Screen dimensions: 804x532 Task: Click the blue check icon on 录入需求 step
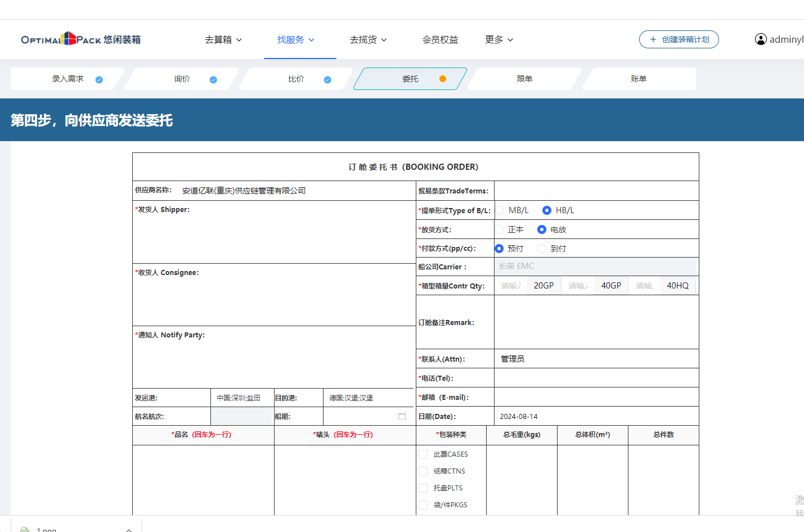pyautogui.click(x=99, y=80)
